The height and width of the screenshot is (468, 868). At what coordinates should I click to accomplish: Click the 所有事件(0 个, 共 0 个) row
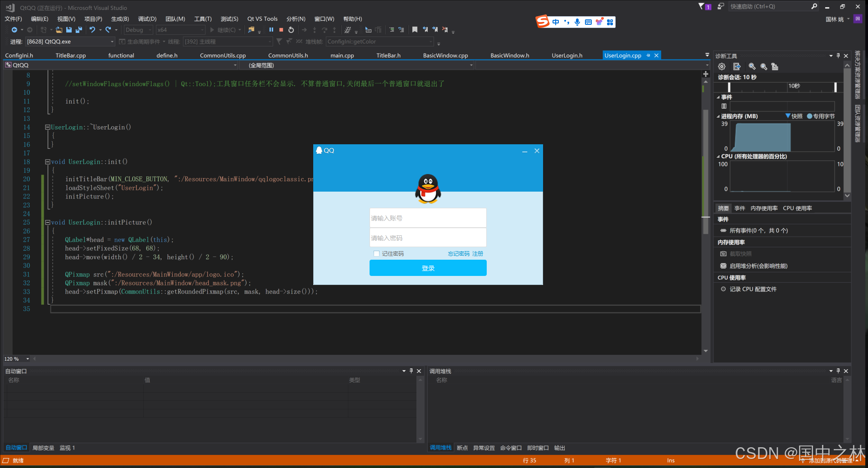point(782,230)
